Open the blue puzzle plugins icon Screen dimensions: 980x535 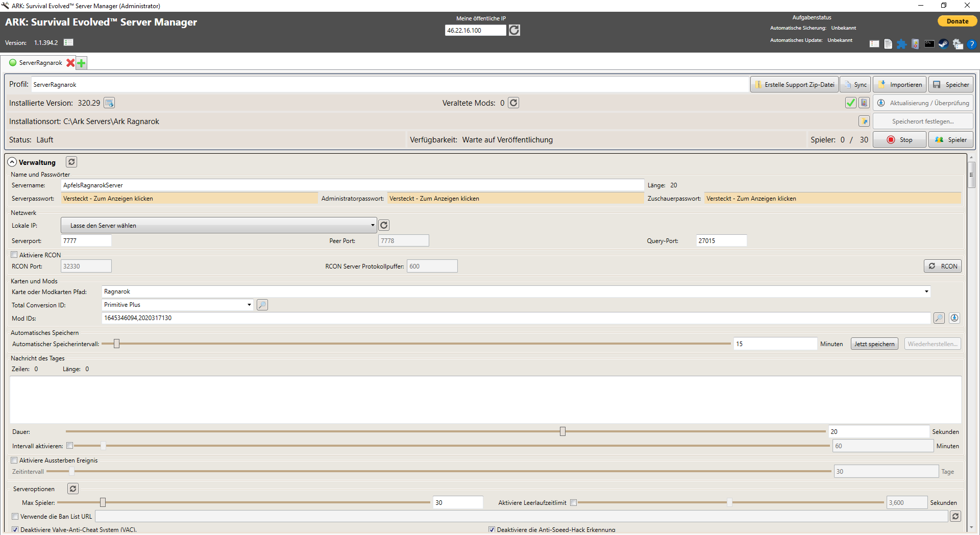tap(902, 44)
